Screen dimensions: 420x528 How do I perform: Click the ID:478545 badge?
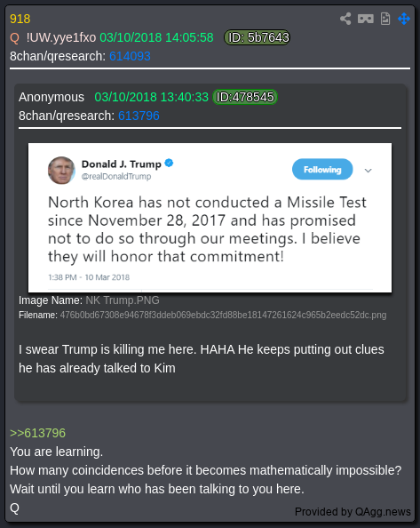click(245, 97)
